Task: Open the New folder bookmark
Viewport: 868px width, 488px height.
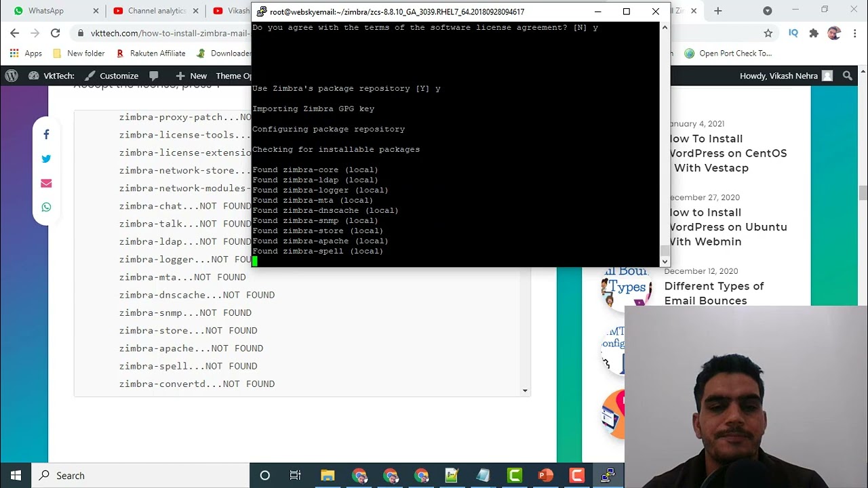Action: tap(79, 53)
